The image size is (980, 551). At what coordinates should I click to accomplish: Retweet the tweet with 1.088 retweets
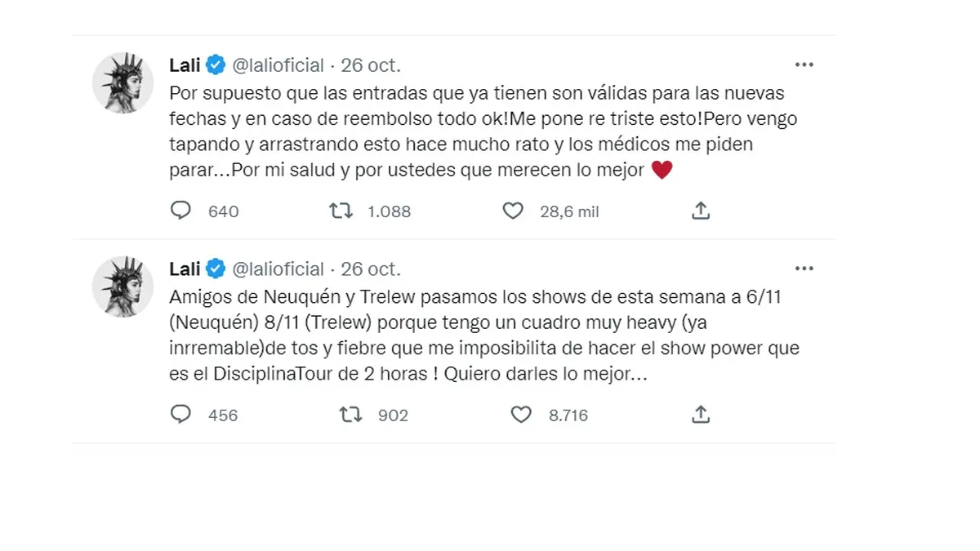(x=341, y=211)
